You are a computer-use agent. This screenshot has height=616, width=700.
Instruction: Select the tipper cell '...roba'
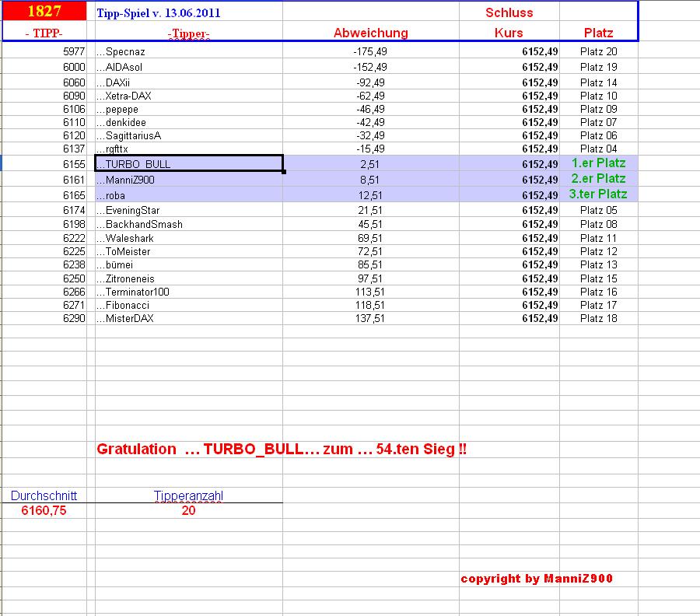coord(189,195)
